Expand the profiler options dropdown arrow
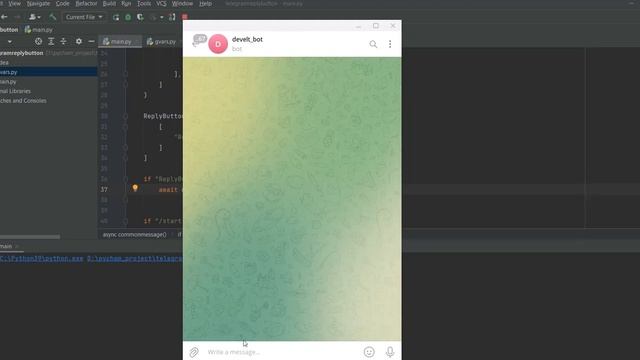The image size is (640, 360). 162,17
